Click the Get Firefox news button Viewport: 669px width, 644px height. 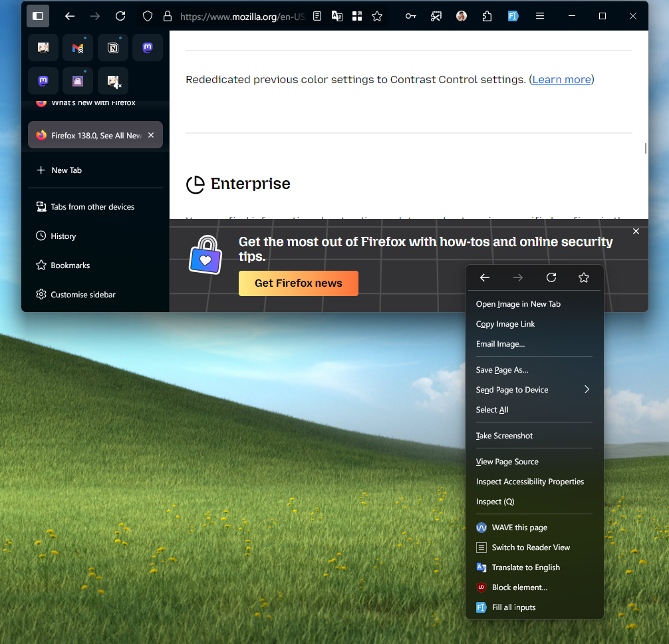click(298, 283)
